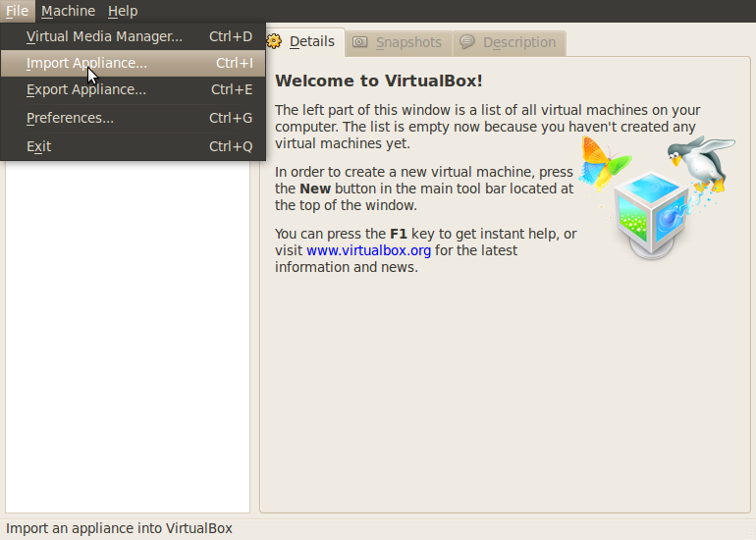Select Import Appliance menu entry
The height and width of the screenshot is (540, 756).
tap(134, 63)
